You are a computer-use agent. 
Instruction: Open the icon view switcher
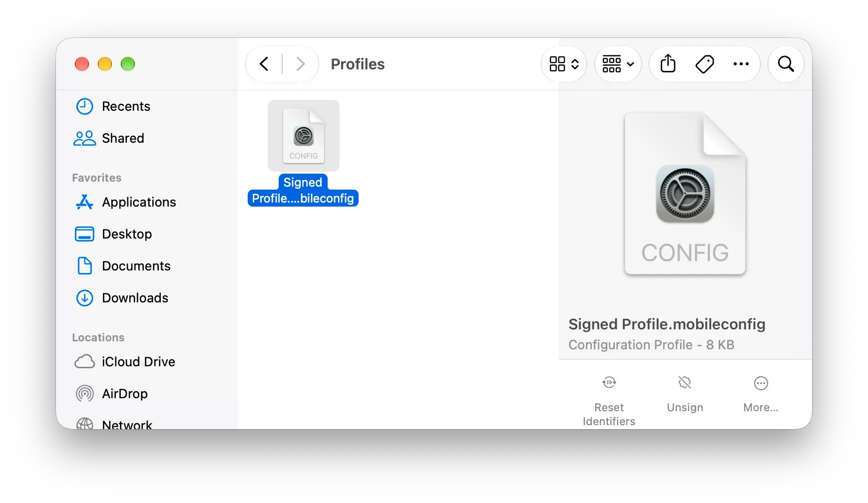[564, 64]
